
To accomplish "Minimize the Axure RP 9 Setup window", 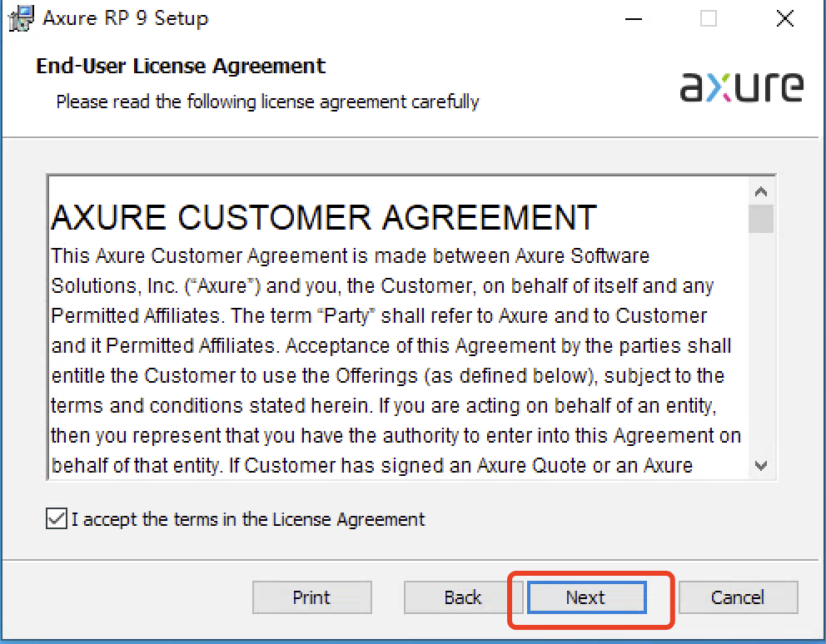I will click(633, 18).
